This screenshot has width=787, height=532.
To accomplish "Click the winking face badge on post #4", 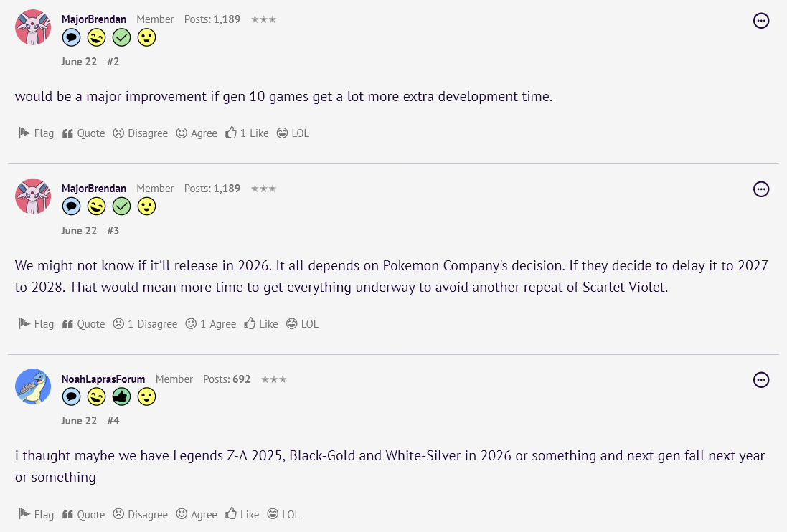I will [96, 396].
